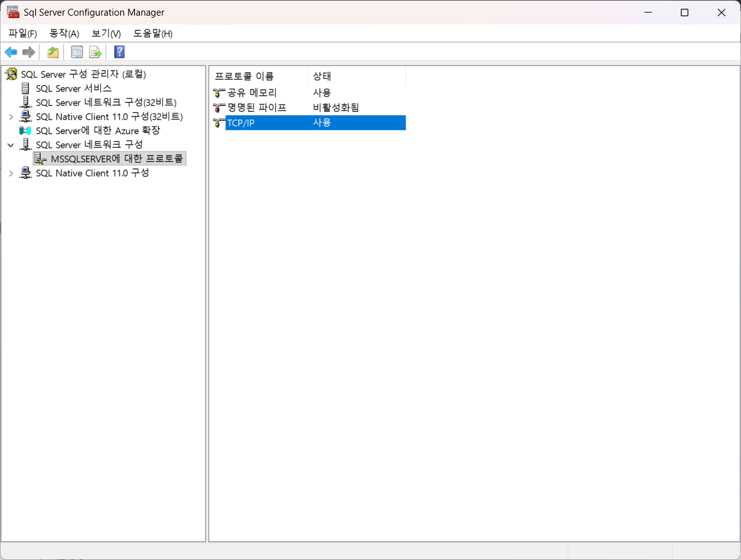Click the Up one level folder icon

(x=53, y=52)
